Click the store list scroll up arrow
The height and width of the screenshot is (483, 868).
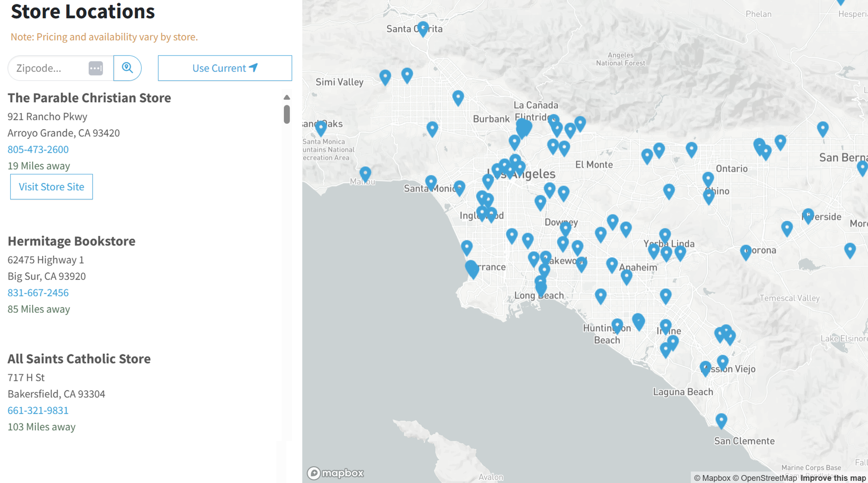click(x=287, y=97)
